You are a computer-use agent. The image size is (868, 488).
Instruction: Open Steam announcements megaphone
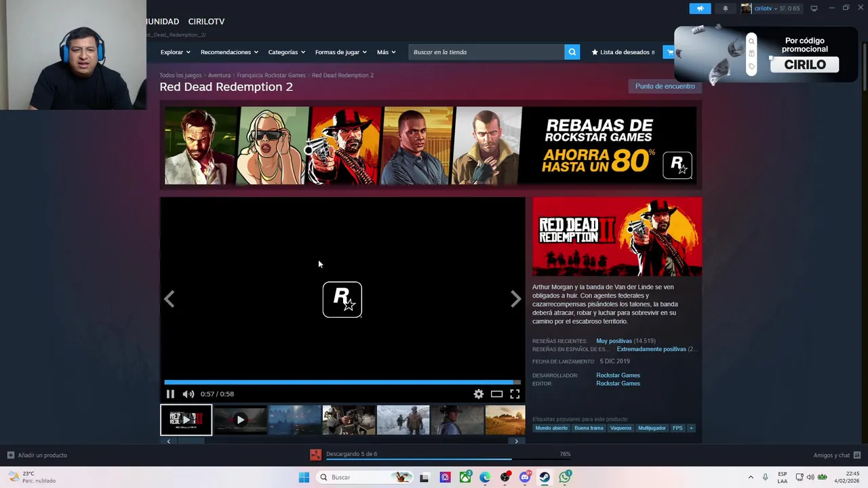coord(700,8)
